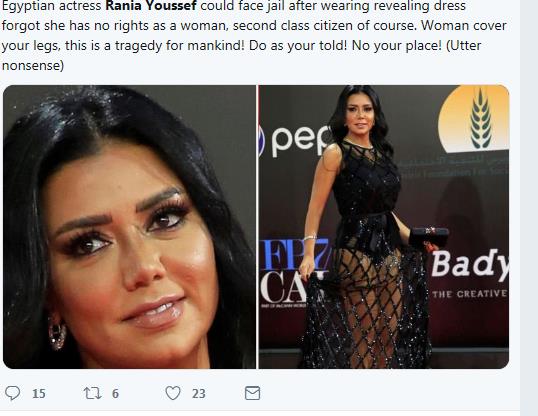Click the tweet line starting 'forgot she has no rights'
The width and height of the screenshot is (538, 416).
(254, 25)
